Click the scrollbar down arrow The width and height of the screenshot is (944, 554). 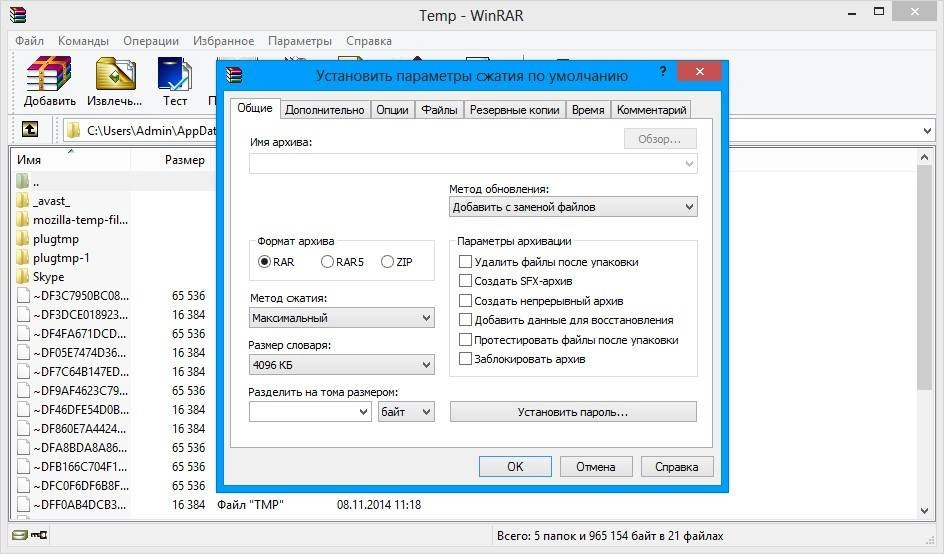tap(925, 511)
